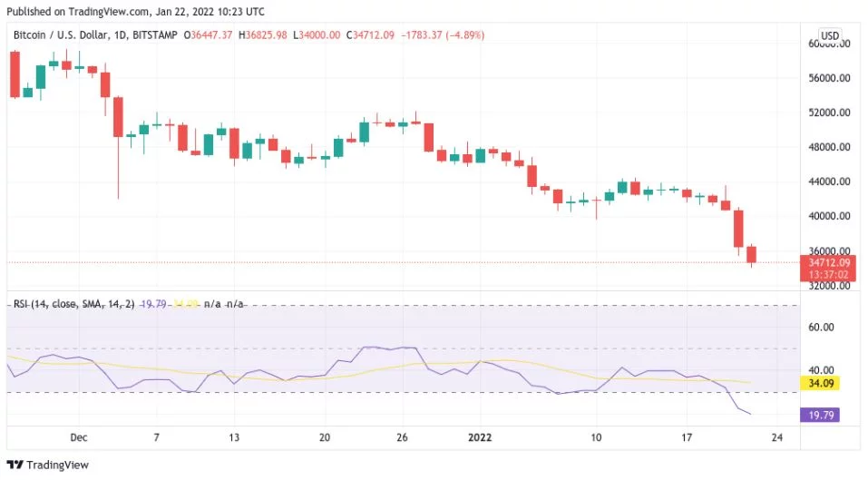
Task: Click the purple RSI value tag 19.79
Action: [x=821, y=415]
